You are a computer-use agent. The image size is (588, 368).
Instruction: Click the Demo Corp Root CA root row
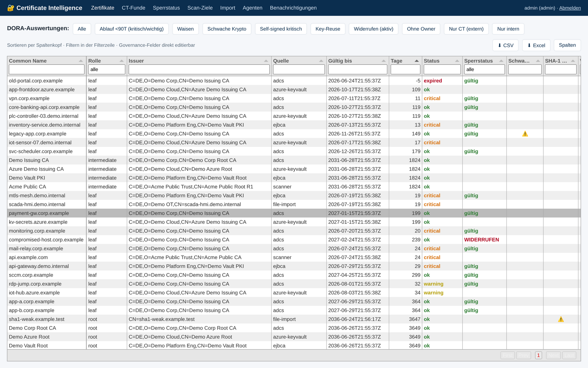(x=293, y=328)
